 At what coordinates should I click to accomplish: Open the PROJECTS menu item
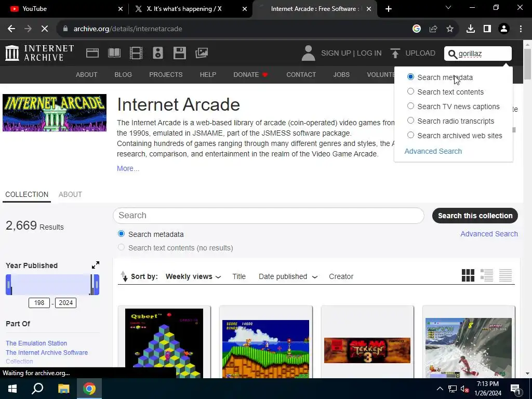pyautogui.click(x=166, y=75)
